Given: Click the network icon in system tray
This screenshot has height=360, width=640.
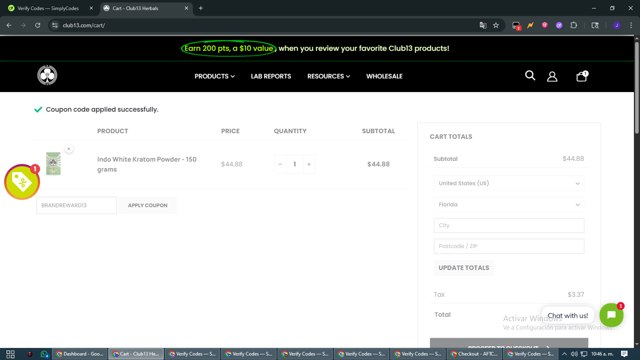Looking at the screenshot, I should point(584,354).
